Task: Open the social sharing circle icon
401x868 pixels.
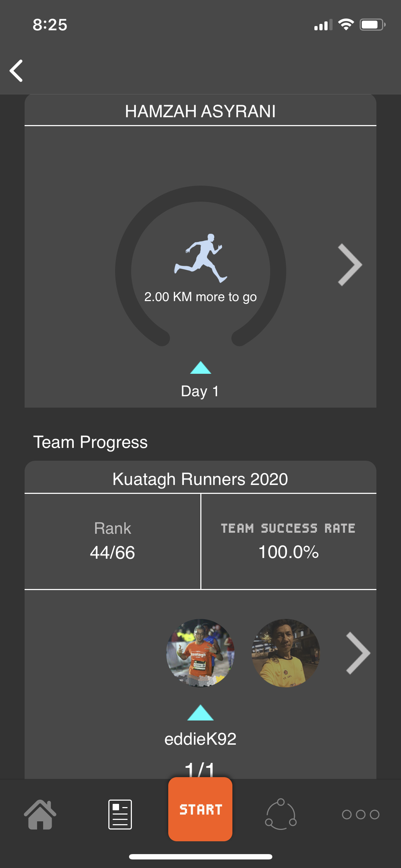Action: 281,814
